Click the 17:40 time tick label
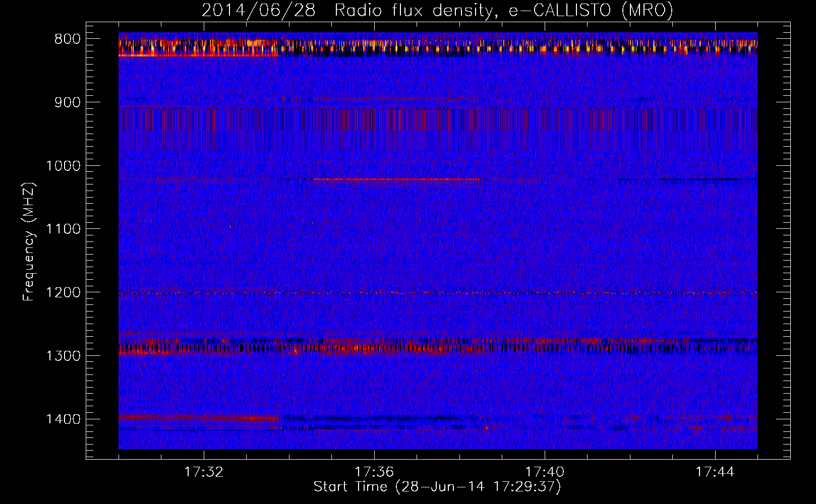 coord(545,472)
